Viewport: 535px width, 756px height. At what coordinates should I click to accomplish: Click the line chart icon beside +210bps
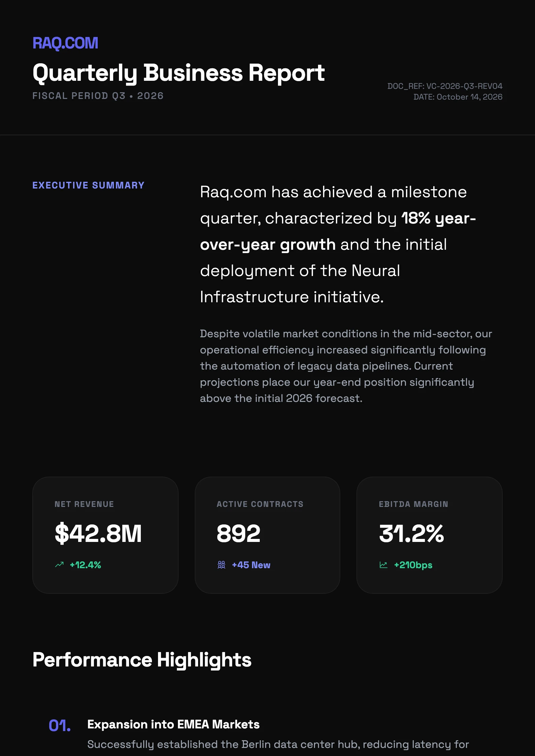coord(383,564)
